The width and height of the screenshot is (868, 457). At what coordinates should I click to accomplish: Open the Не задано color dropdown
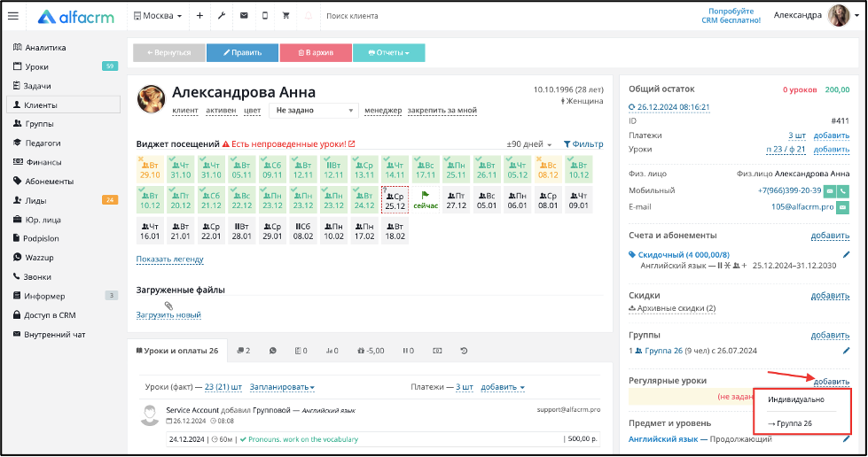tap(314, 111)
